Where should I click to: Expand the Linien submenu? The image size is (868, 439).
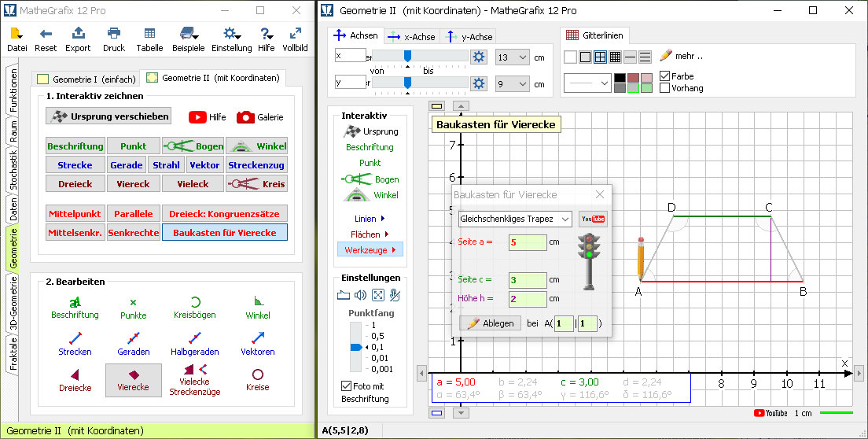point(370,219)
